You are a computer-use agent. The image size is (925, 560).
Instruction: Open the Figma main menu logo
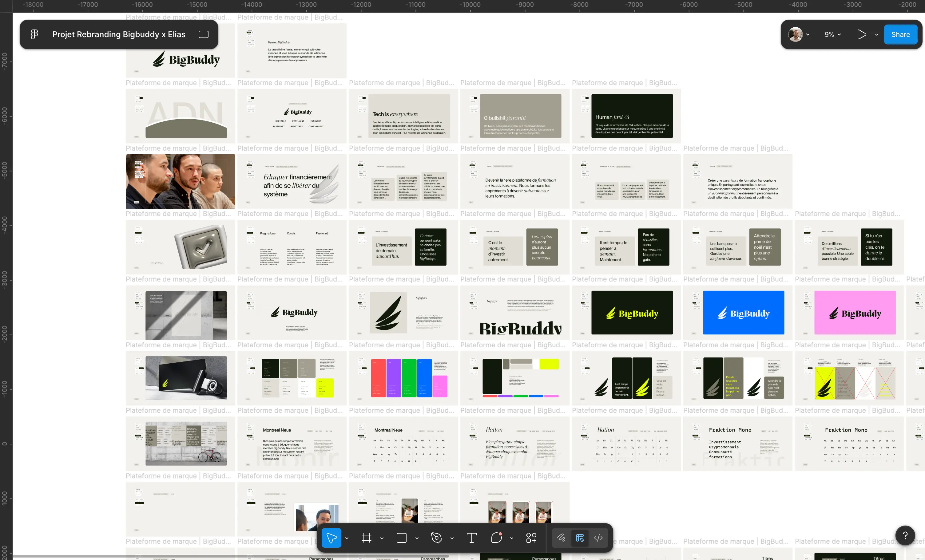click(x=34, y=34)
